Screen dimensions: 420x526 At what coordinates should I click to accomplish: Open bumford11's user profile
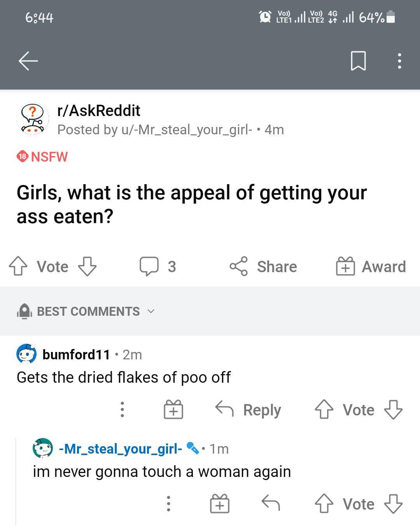point(76,354)
